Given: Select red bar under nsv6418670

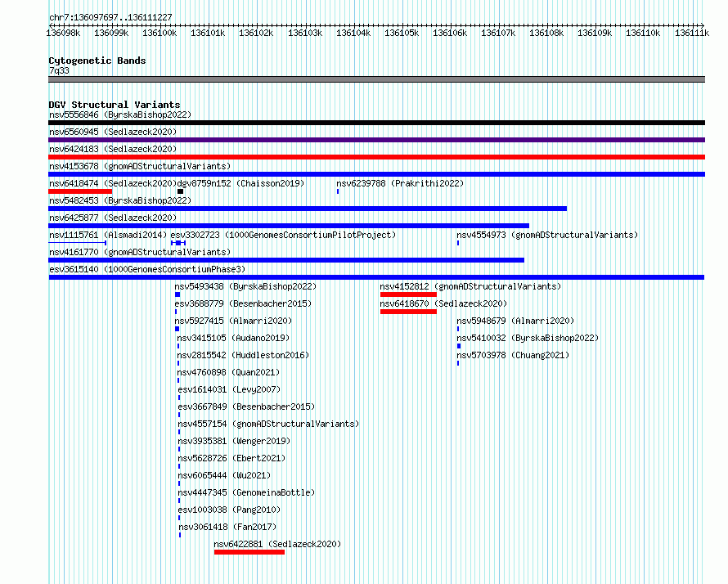Looking at the screenshot, I should 408,312.
